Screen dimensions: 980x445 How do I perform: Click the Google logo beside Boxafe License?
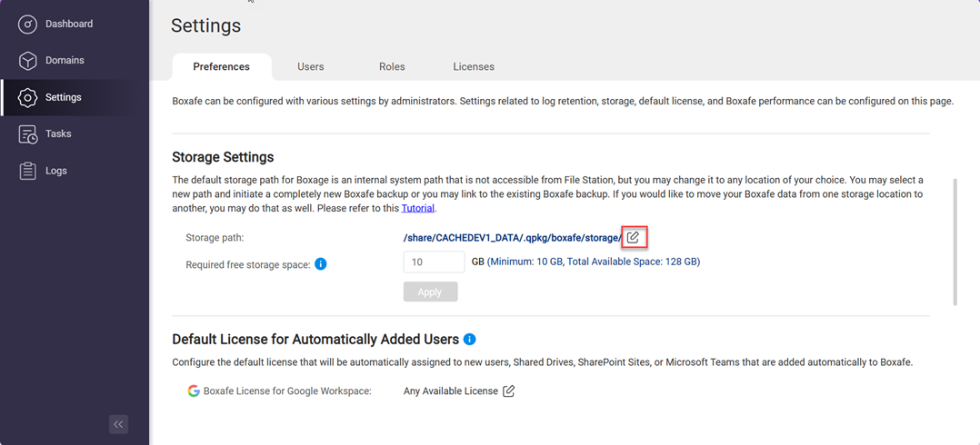coord(194,391)
